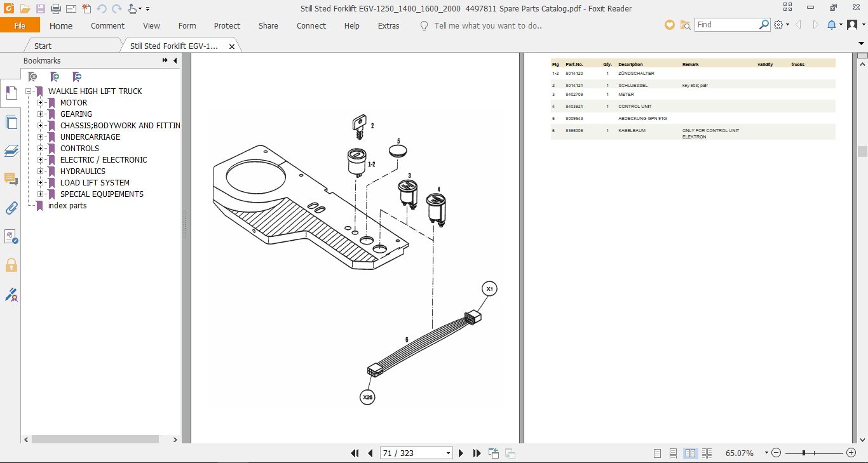This screenshot has height=463, width=868.
Task: Expand the ELECTRIC / ELECTRONIC bookmark
Action: tap(41, 160)
